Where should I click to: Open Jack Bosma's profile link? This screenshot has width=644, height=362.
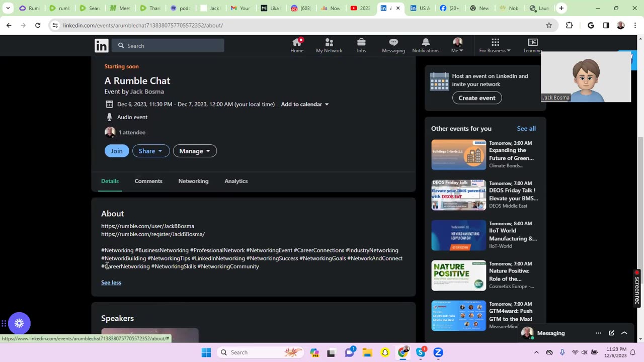pyautogui.click(x=147, y=92)
